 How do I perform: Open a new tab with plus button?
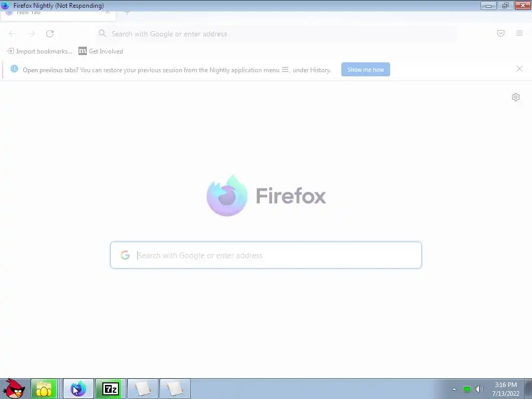coord(127,13)
